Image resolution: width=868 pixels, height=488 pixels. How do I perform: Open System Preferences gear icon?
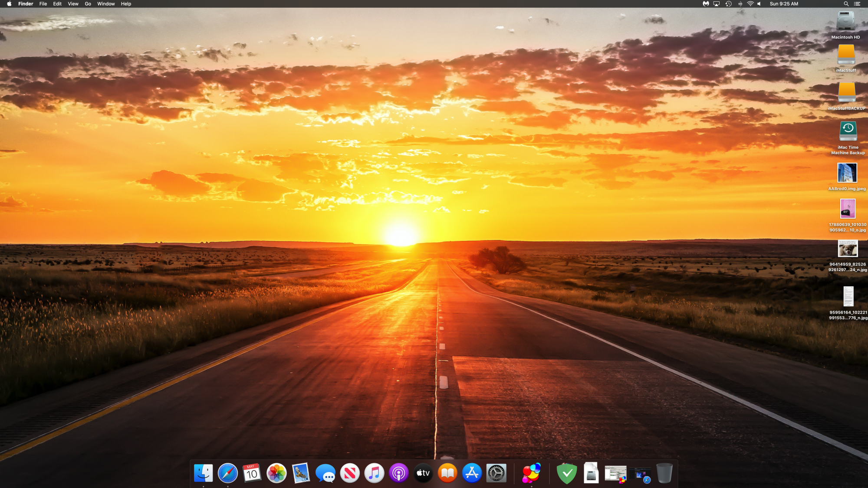point(496,473)
